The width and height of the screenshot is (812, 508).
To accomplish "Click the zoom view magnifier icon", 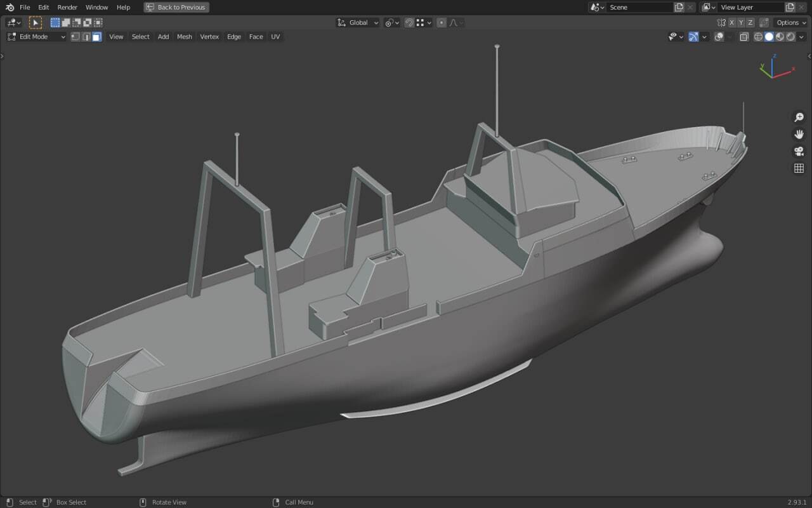I will [799, 117].
